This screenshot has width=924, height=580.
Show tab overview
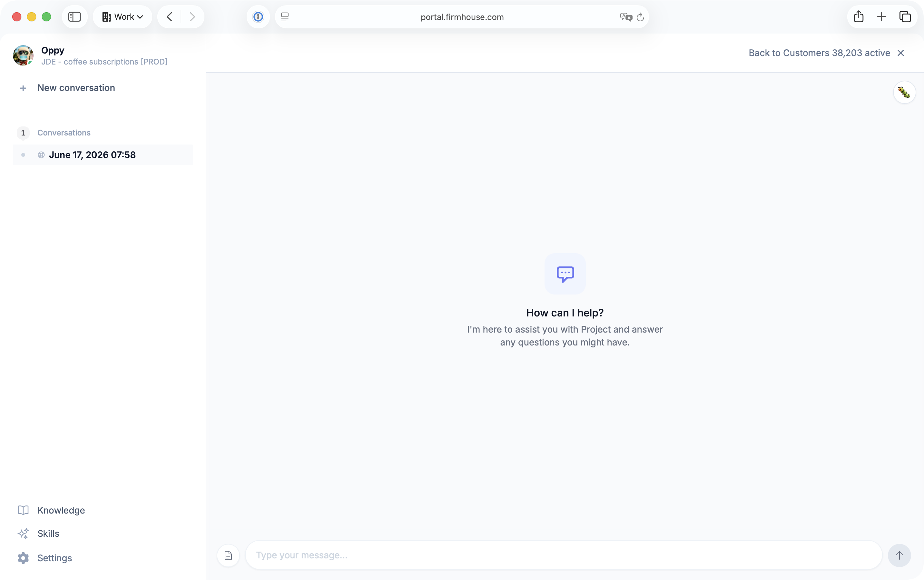(905, 17)
